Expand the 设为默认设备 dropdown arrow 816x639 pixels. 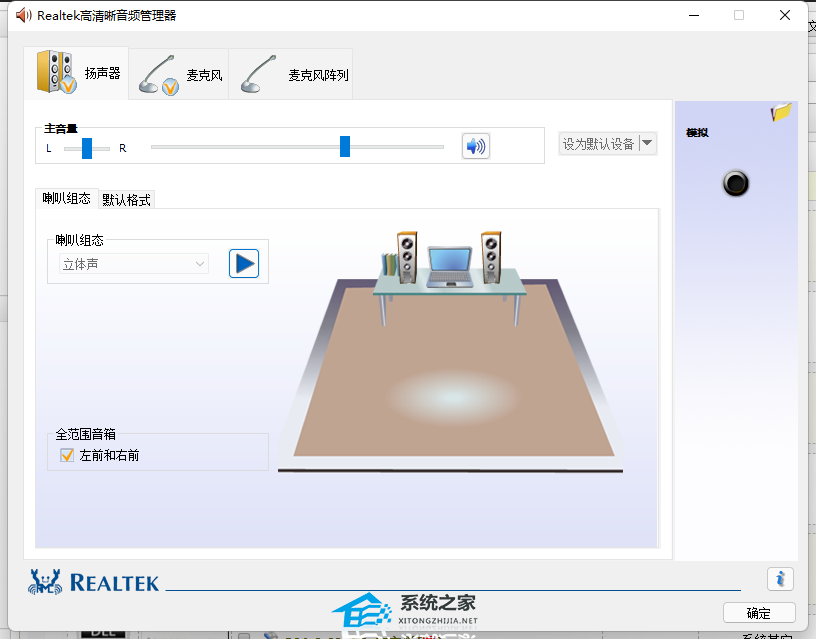(647, 144)
